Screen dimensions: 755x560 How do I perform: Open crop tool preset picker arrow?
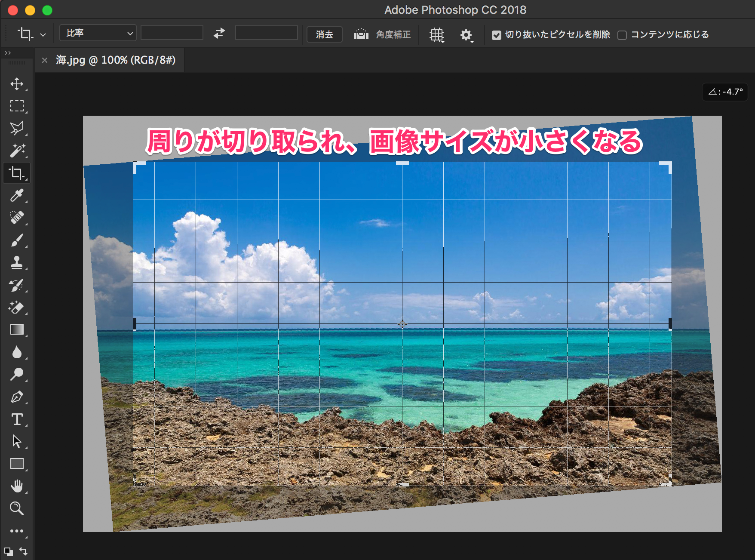[x=43, y=35]
